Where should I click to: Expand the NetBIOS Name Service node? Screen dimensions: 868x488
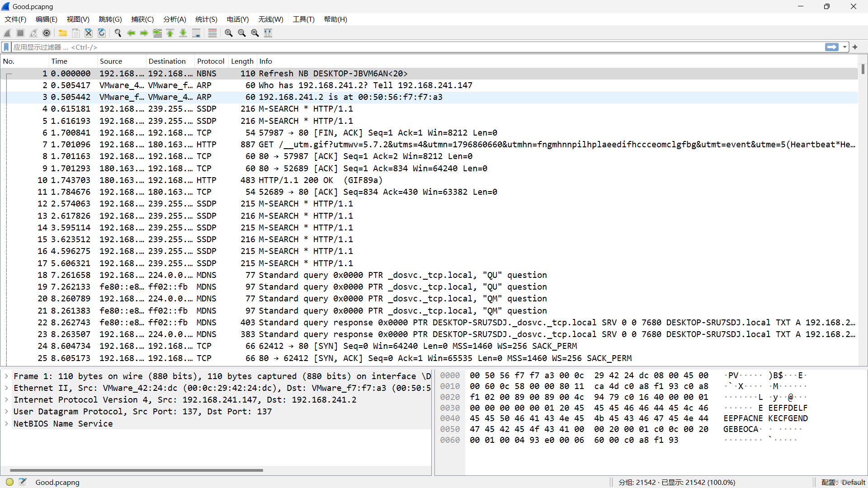[x=6, y=423]
